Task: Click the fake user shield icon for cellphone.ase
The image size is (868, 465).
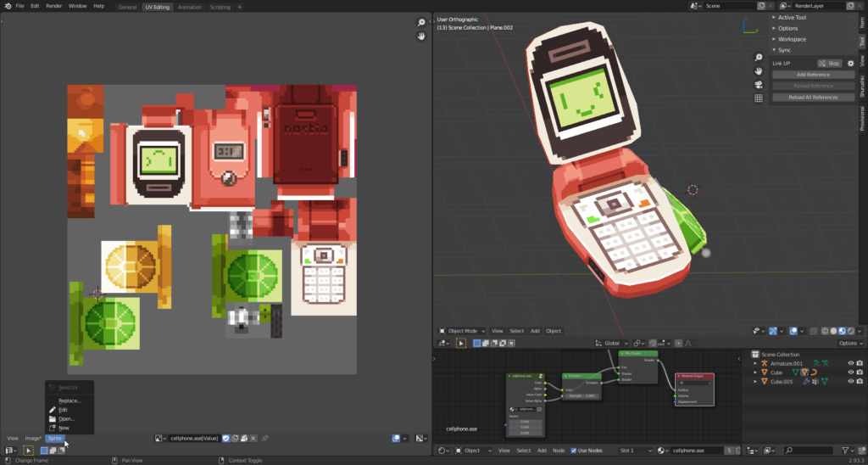Action: [225, 438]
